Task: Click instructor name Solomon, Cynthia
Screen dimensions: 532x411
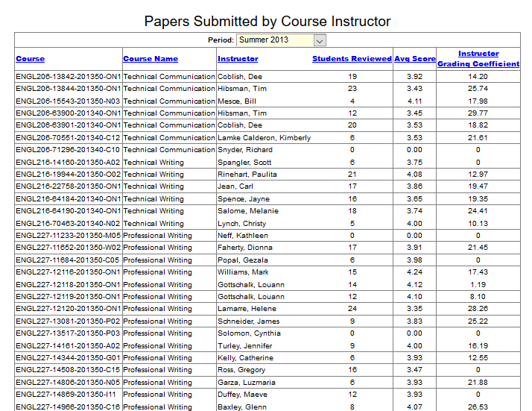Action: click(249, 333)
